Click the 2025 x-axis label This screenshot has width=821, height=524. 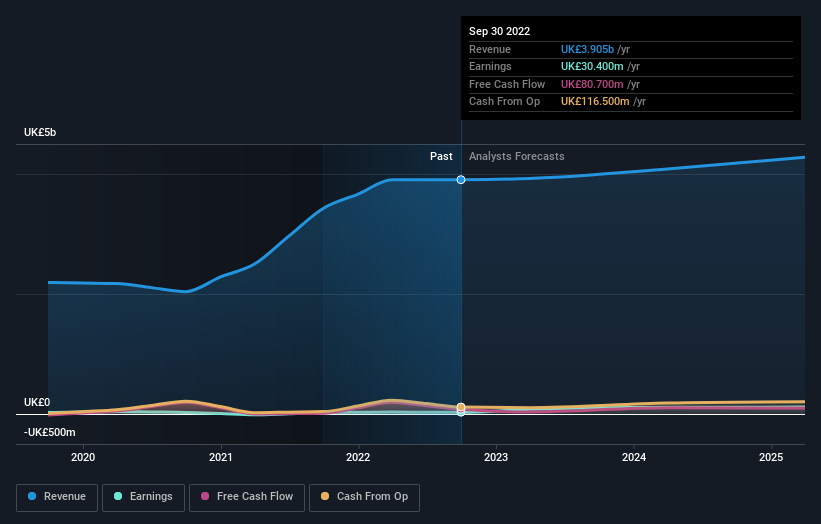pyautogui.click(x=771, y=457)
